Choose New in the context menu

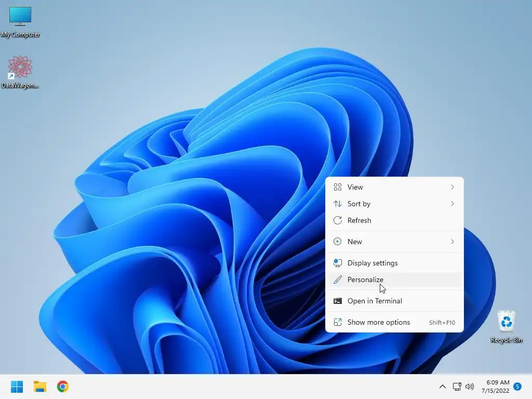click(x=394, y=242)
